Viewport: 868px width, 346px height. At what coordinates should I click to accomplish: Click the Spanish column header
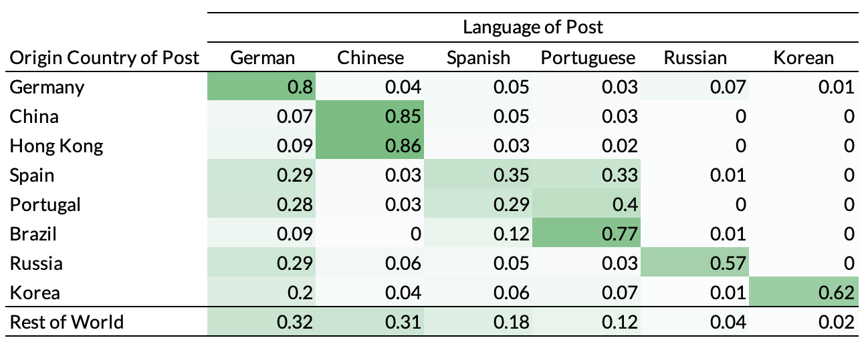[478, 58]
